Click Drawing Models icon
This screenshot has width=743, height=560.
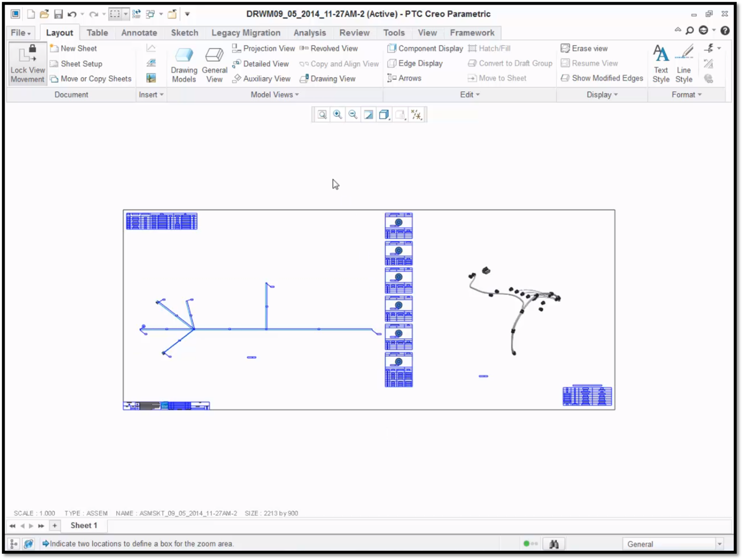184,64
